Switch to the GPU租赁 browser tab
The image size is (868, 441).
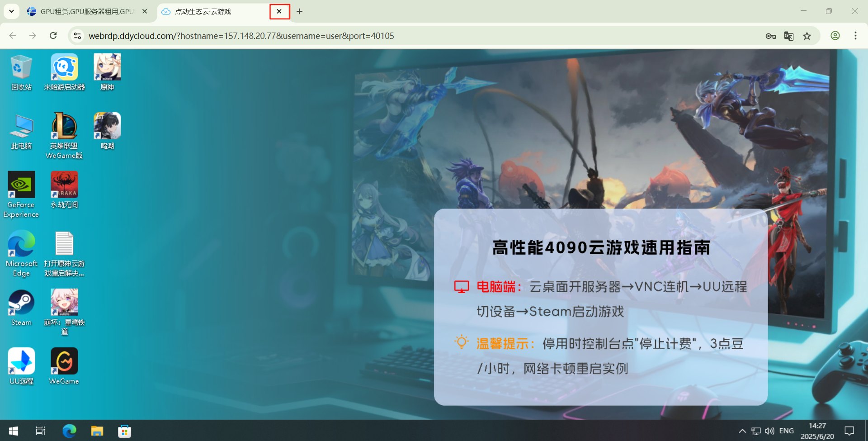point(87,11)
